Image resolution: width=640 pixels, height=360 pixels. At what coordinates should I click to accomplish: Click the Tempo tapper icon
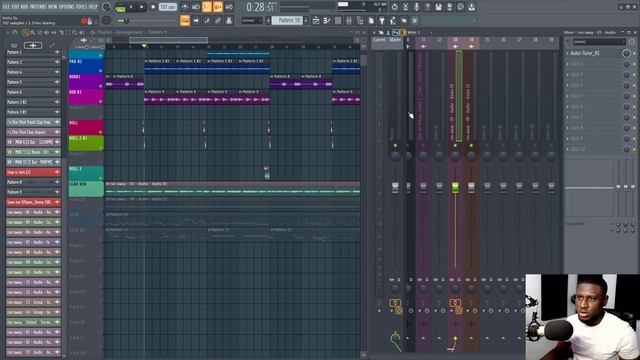coord(393,20)
